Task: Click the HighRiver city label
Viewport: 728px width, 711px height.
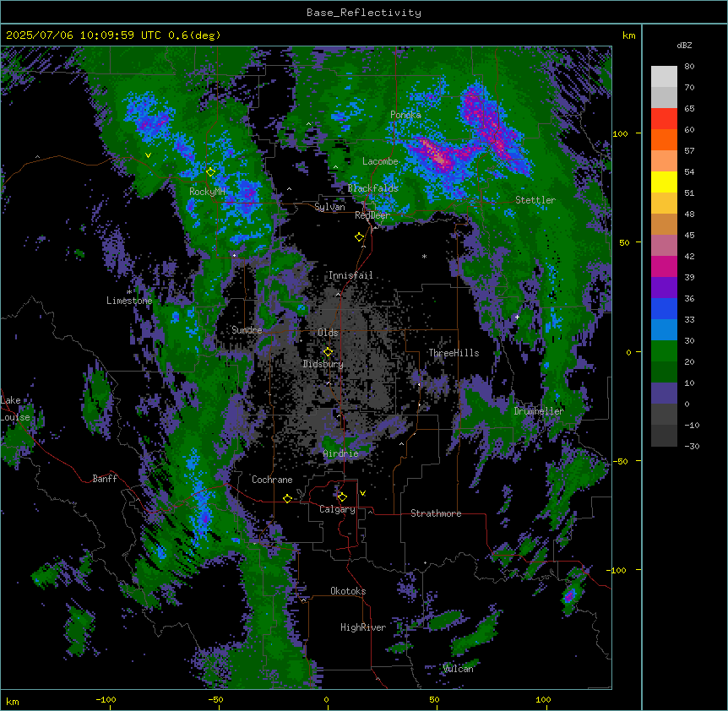Action: [363, 627]
